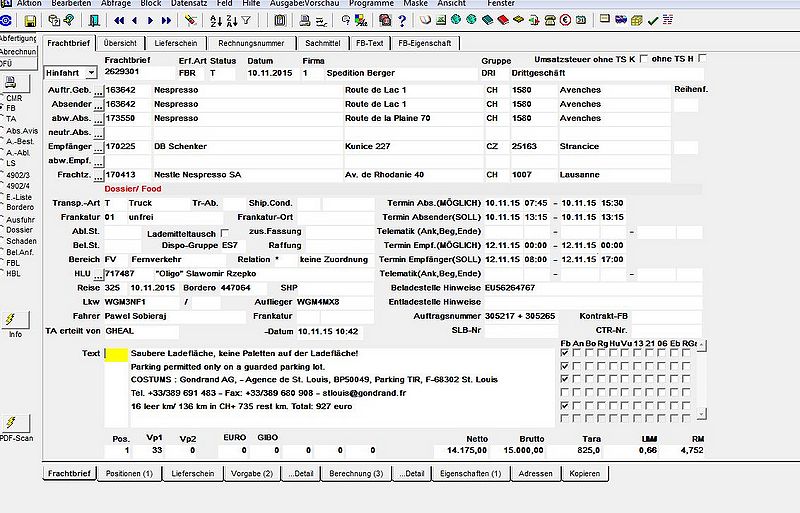Open lookup button next to abw.Empf.

[x=98, y=162]
